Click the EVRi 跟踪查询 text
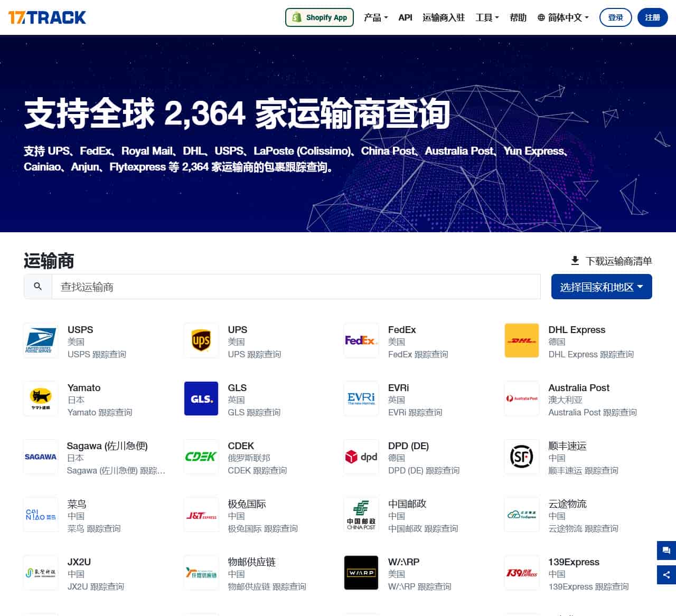676x616 pixels. tap(415, 412)
